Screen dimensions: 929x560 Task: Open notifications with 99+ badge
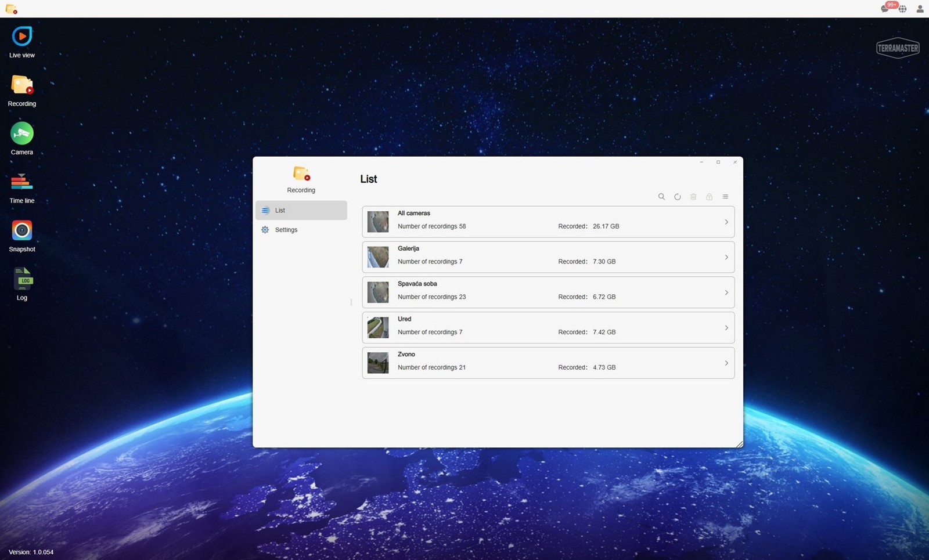pyautogui.click(x=885, y=9)
